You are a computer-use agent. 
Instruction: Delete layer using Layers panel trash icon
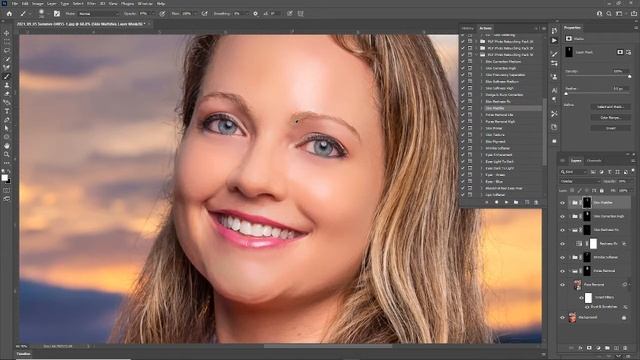coord(625,348)
